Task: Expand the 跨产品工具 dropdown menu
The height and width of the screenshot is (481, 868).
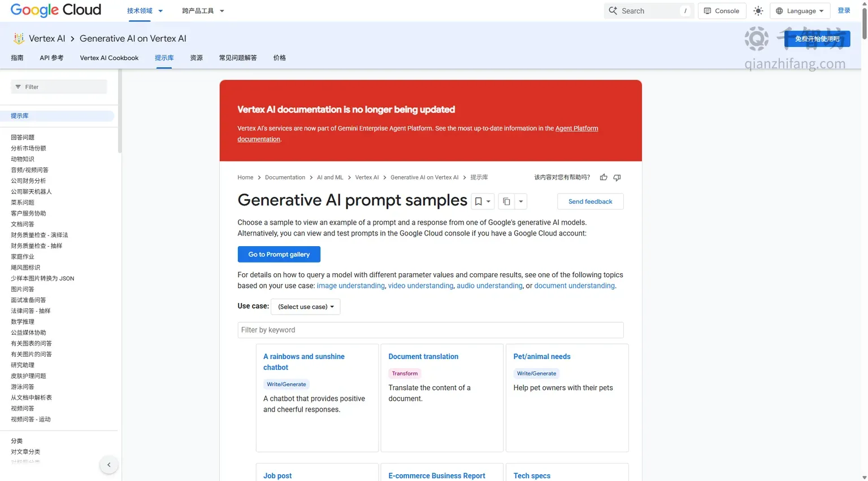Action: click(203, 11)
